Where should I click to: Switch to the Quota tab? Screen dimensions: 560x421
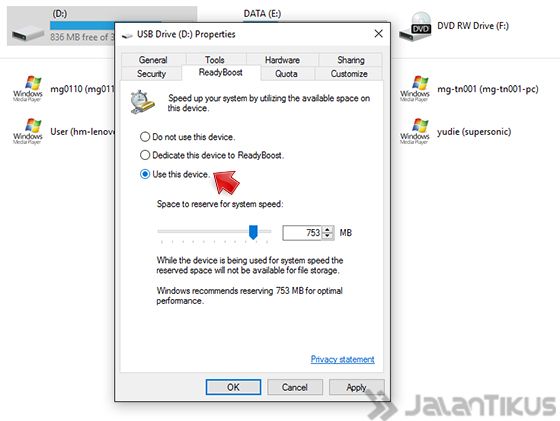point(286,74)
